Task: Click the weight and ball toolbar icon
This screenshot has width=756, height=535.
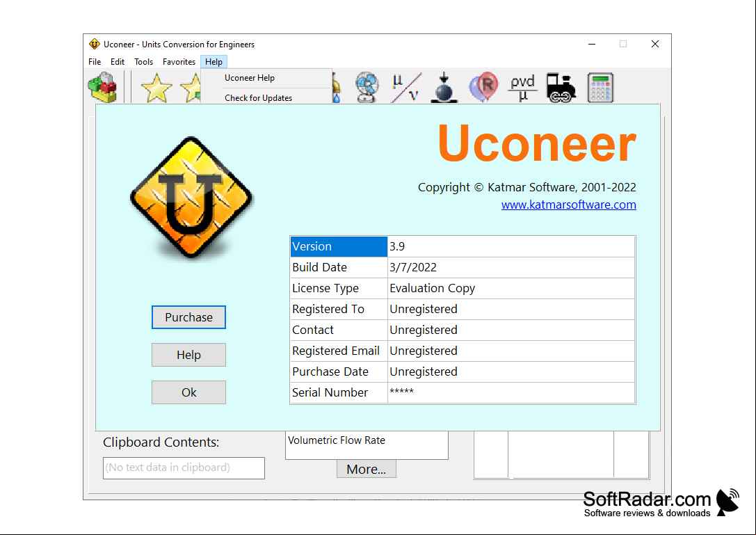Action: 444,88
